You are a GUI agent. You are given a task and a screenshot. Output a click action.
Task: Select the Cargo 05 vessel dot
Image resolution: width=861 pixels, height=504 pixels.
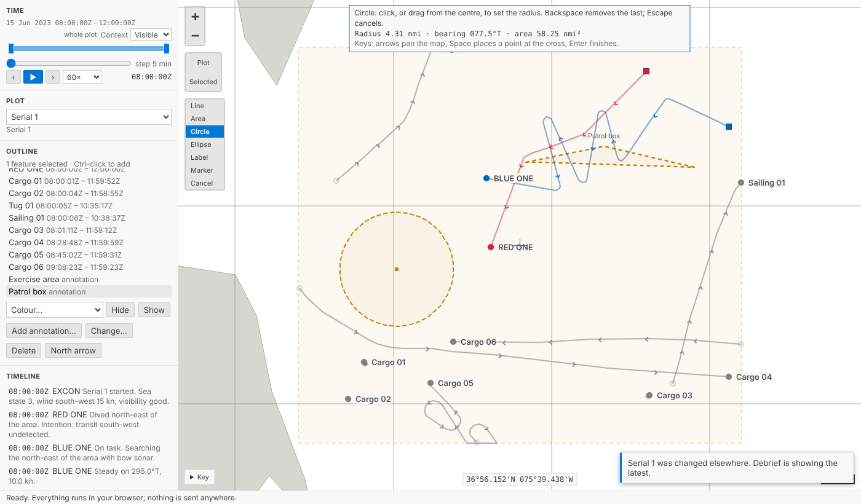430,383
